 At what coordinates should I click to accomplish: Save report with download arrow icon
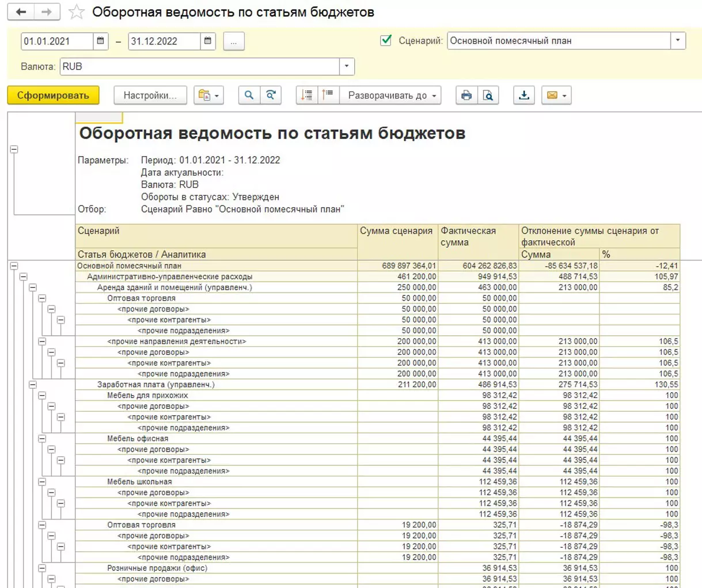tap(524, 95)
